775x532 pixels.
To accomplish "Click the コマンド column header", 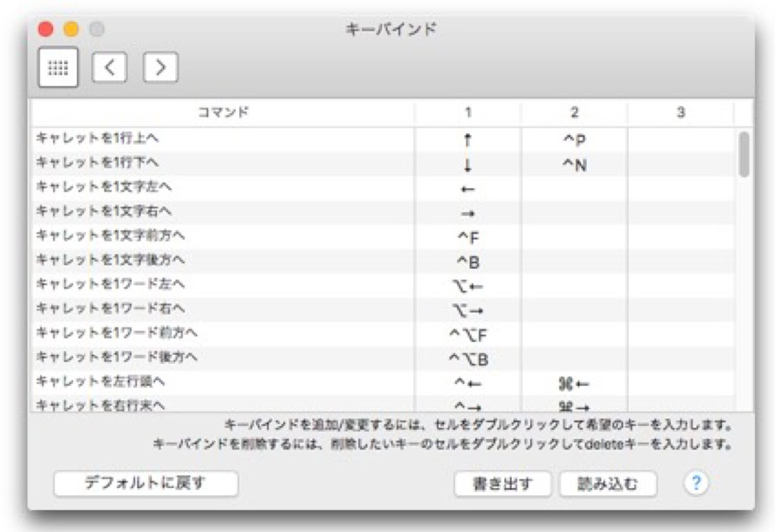I will [223, 112].
